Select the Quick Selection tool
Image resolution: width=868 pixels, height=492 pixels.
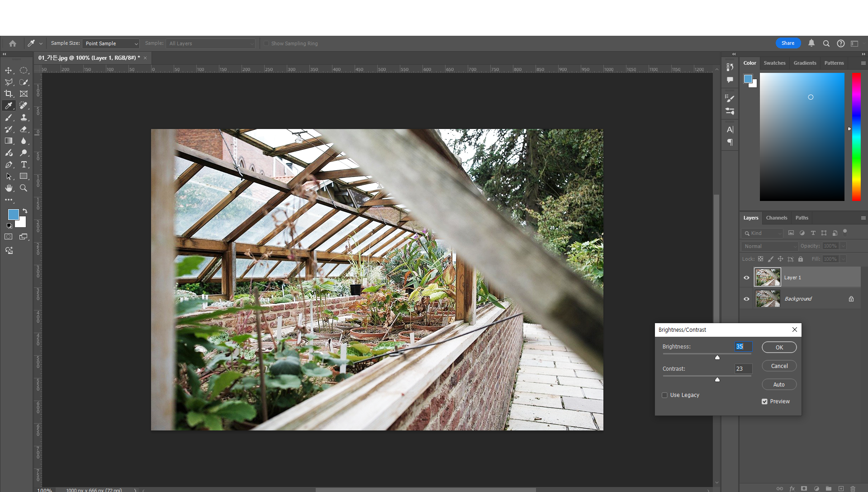point(24,82)
